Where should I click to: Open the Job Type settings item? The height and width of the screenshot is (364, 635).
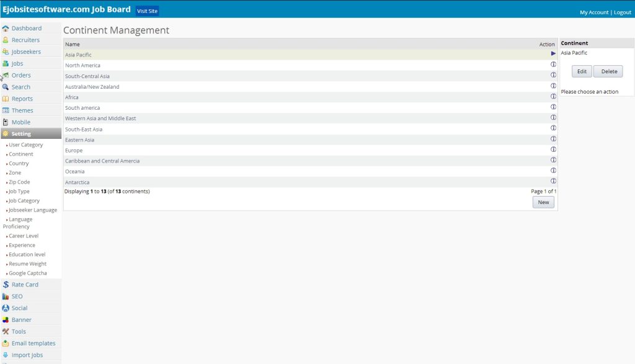[x=19, y=192]
